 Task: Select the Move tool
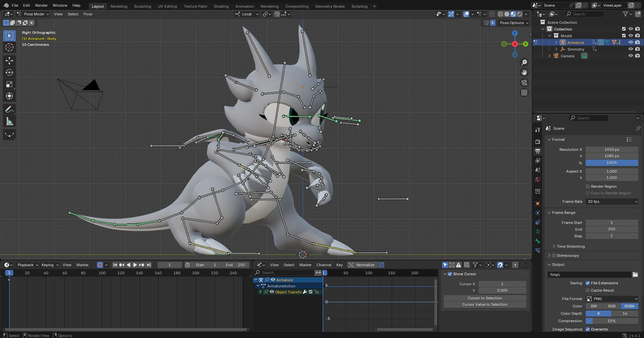click(x=9, y=61)
